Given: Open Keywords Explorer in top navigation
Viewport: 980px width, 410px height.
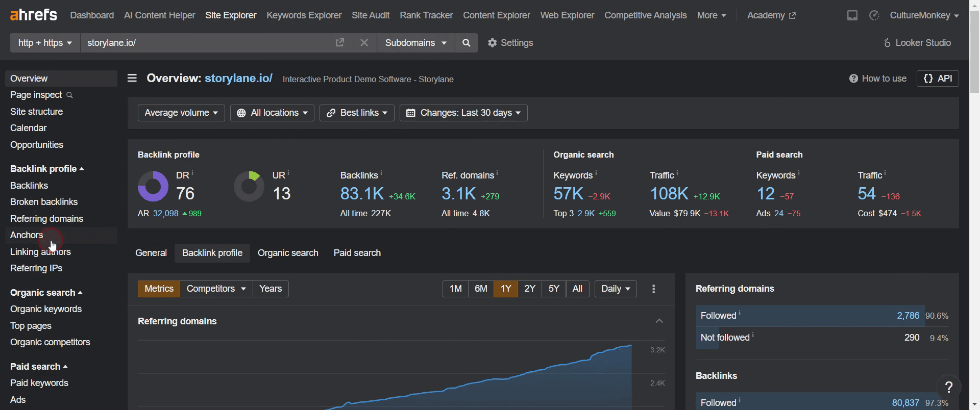Looking at the screenshot, I should [304, 15].
